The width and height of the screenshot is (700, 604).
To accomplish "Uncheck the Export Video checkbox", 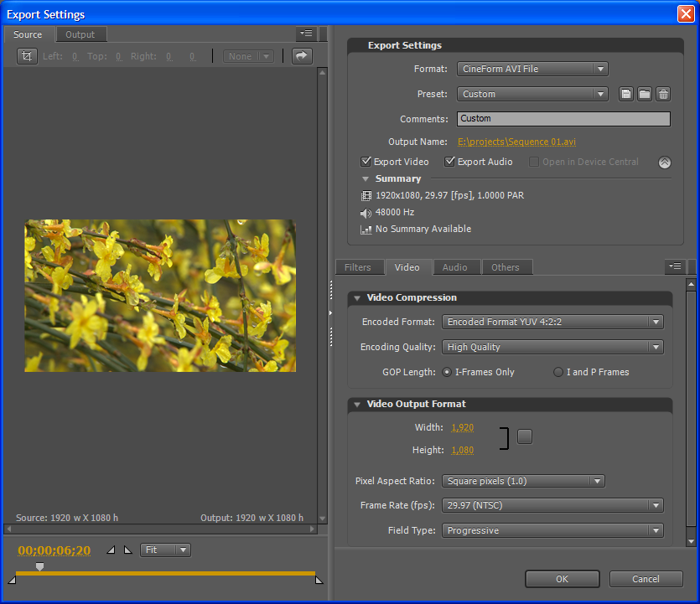I will coord(366,162).
